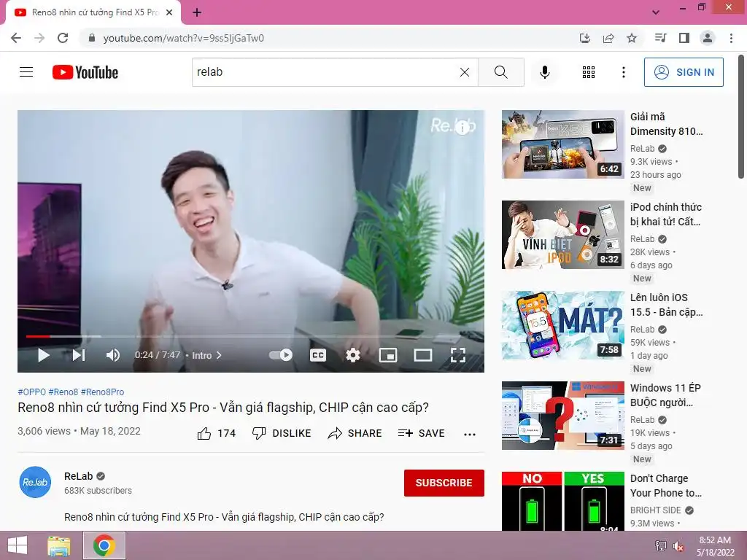
Task: Open media controls in Chrome toolbar
Action: click(660, 38)
